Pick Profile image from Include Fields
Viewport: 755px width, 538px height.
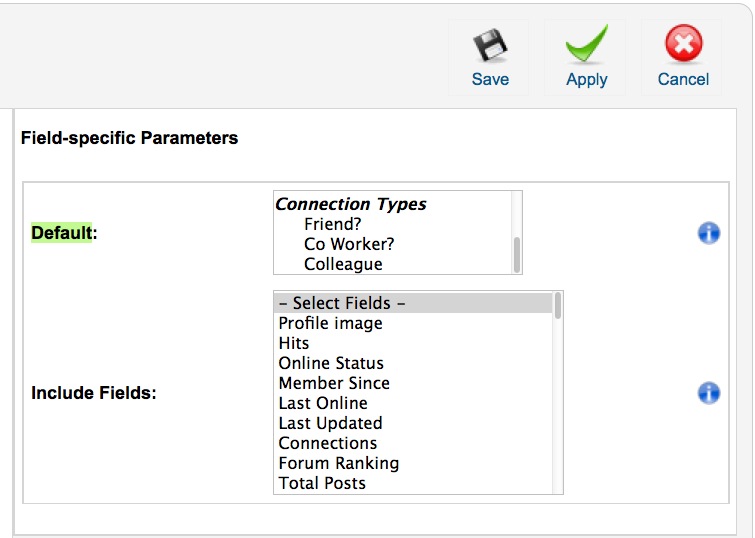pos(414,323)
